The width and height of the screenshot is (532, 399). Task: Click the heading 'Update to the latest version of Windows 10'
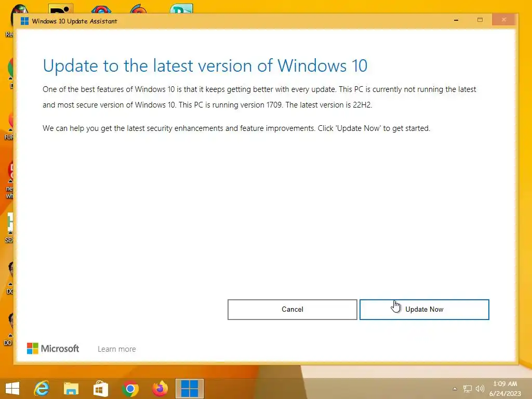tap(205, 65)
